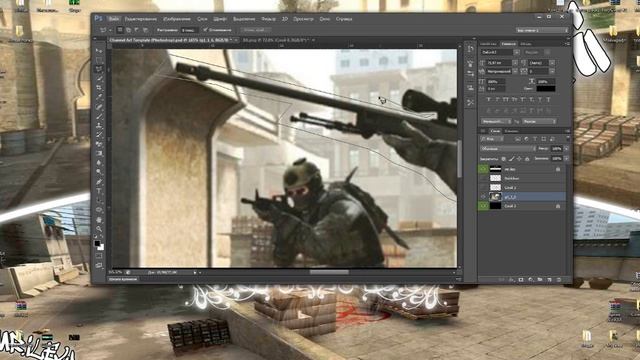The width and height of the screenshot is (640, 360).
Task: Open the workspace switcher dropdown
Action: coord(542,30)
